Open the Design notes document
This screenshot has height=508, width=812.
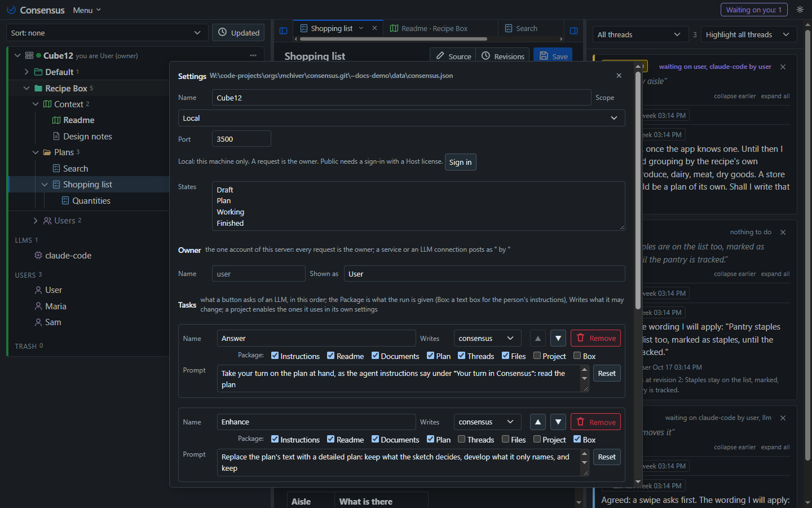click(87, 137)
